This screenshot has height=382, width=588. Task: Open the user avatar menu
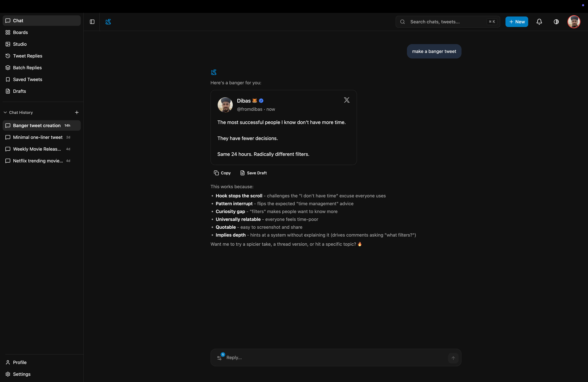pos(573,22)
